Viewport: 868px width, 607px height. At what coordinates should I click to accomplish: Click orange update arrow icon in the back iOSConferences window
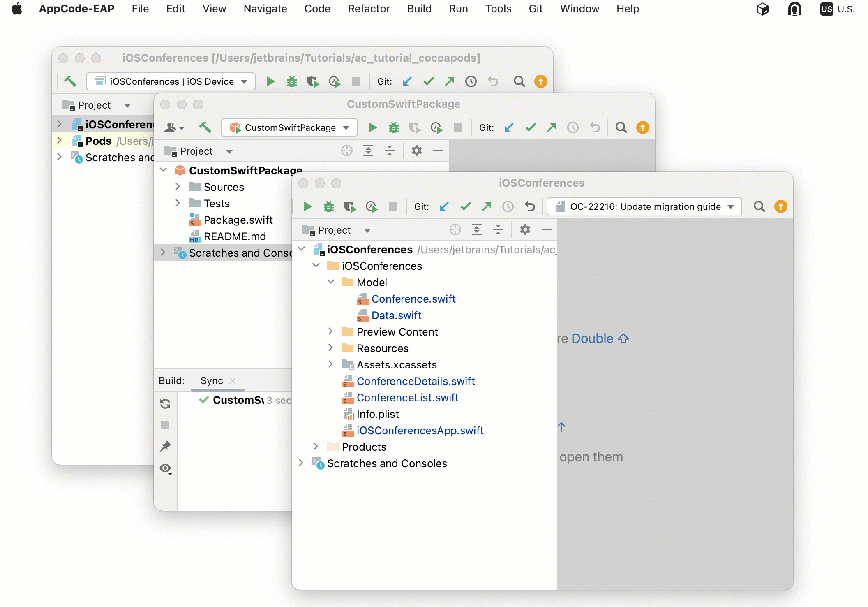pyautogui.click(x=541, y=81)
